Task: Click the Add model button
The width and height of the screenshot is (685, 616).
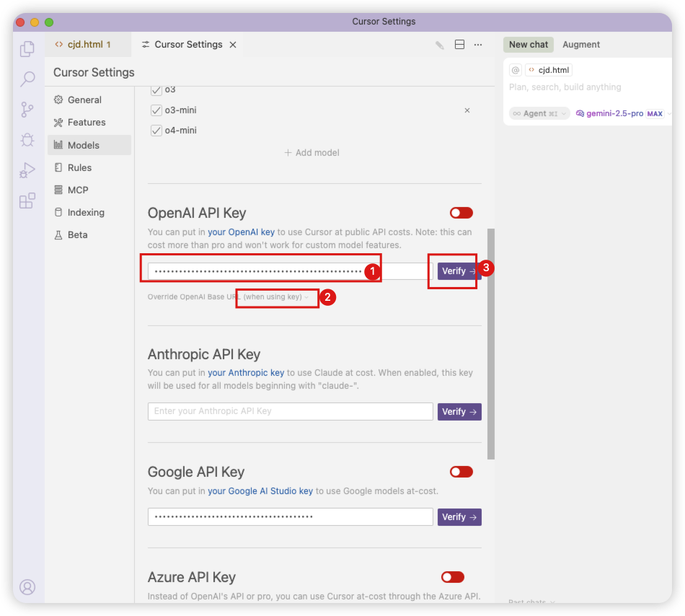Action: click(311, 153)
